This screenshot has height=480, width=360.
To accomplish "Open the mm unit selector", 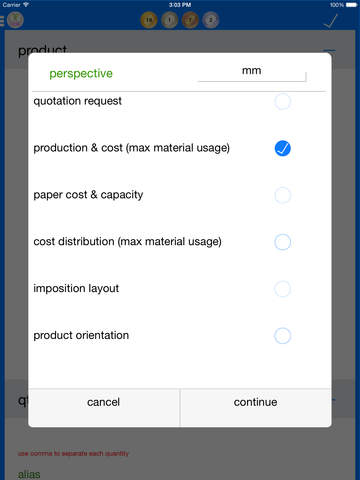I will 252,72.
